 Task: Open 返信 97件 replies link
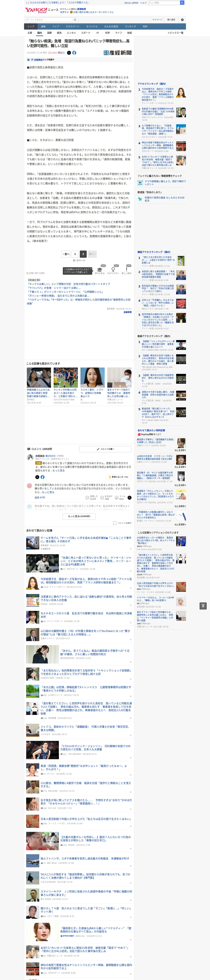pyautogui.click(x=40, y=498)
